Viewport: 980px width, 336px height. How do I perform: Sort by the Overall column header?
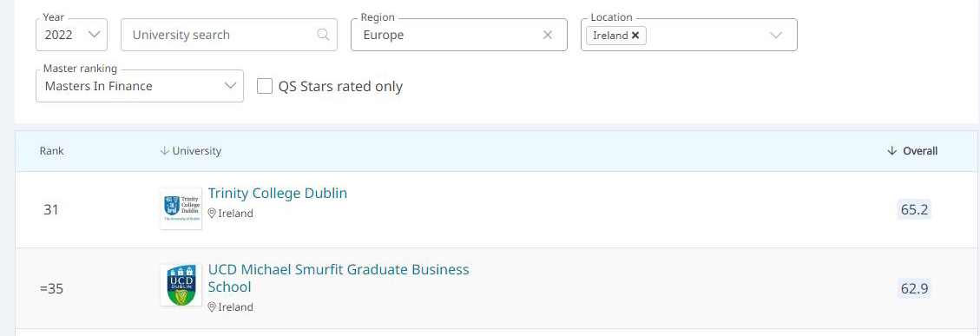click(920, 151)
